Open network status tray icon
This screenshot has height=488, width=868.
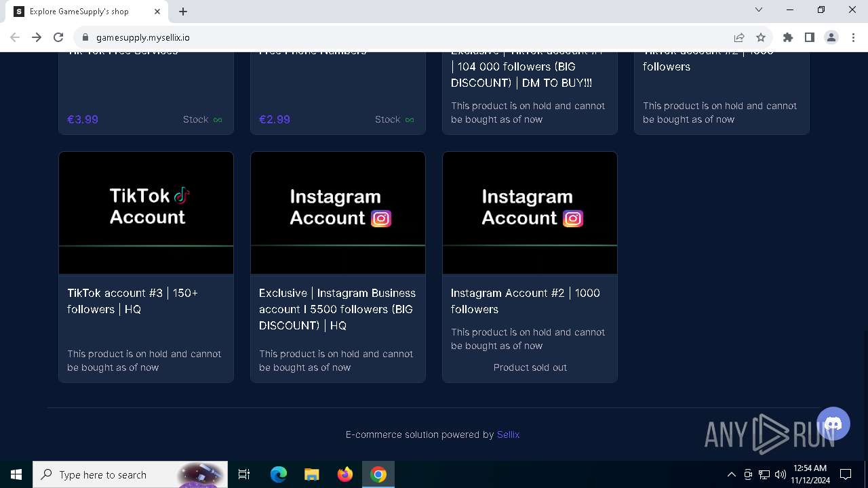764,474
